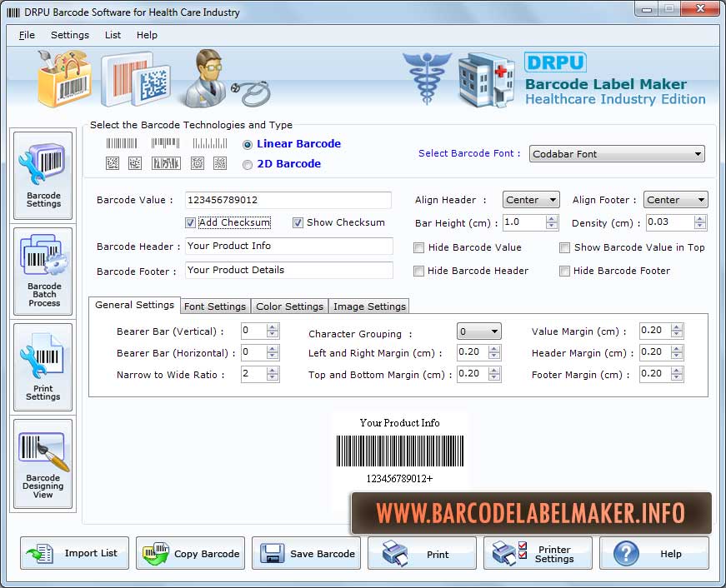Screen dimensions: 726x588
Task: Increase Footer Margin spinner
Action: tap(677, 371)
